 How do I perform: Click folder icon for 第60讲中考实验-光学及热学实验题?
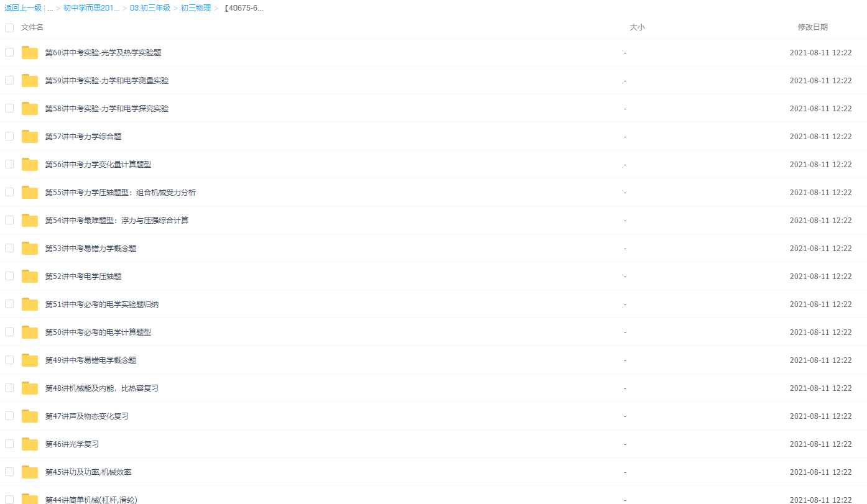pos(30,53)
